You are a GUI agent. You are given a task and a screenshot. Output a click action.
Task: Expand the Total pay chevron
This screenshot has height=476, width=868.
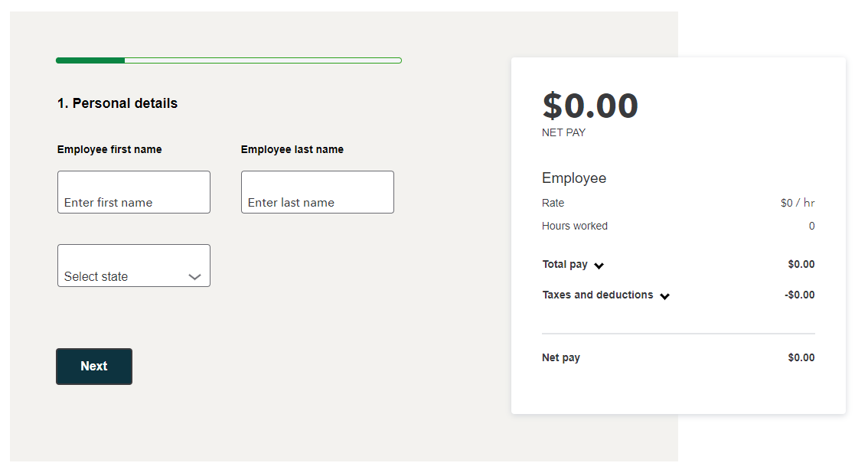pyautogui.click(x=599, y=266)
